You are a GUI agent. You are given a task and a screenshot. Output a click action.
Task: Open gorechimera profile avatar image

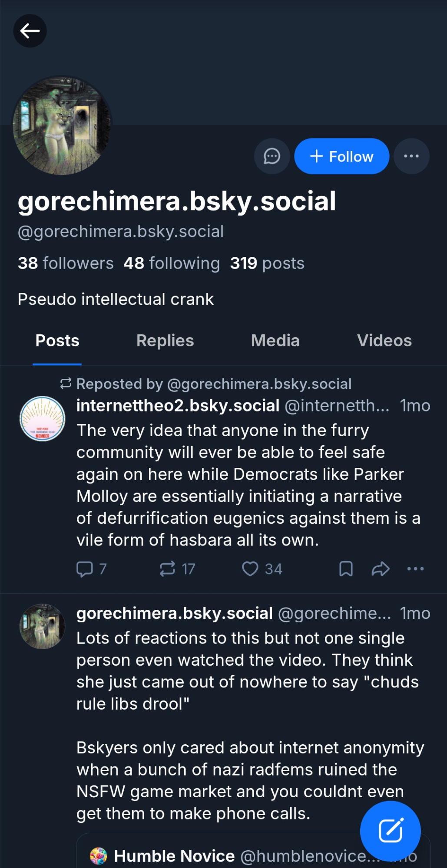point(62,126)
